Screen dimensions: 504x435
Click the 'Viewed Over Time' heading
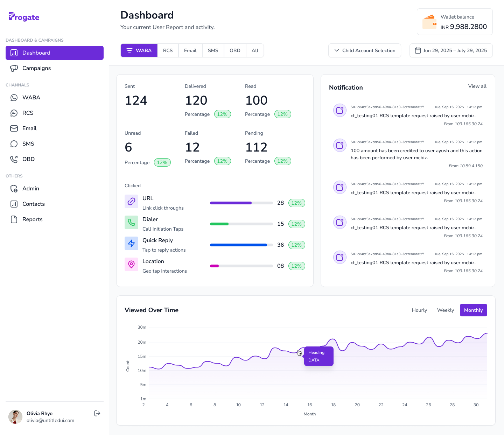tap(152, 310)
